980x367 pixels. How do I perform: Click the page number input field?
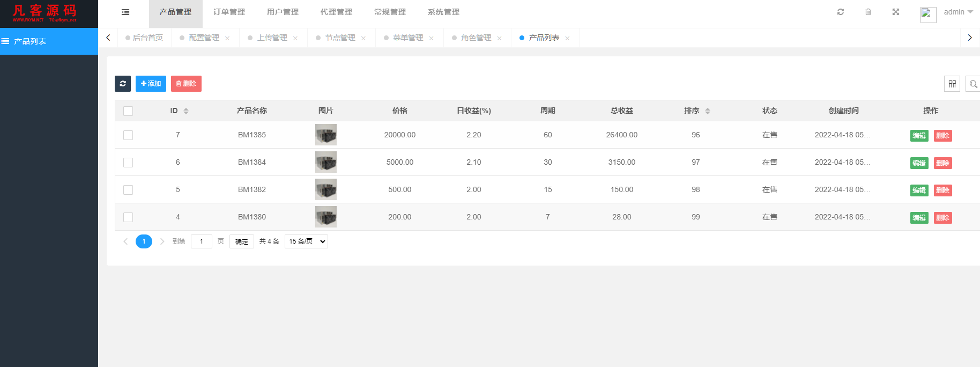202,241
